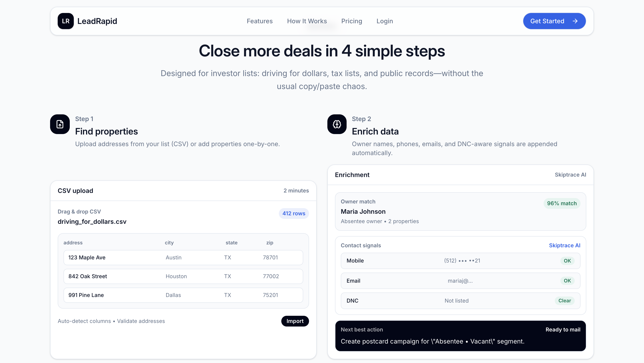This screenshot has width=644, height=363.
Task: Click the Step 1 file upload icon
Action: [60, 124]
